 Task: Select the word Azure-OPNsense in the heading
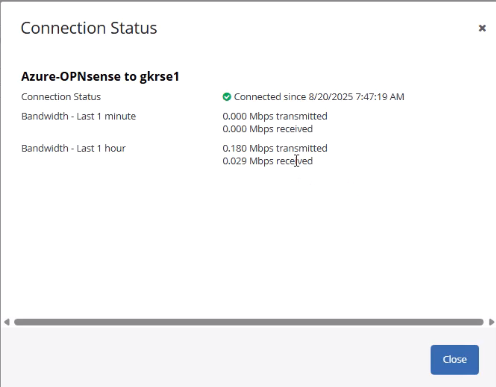pyautogui.click(x=71, y=77)
